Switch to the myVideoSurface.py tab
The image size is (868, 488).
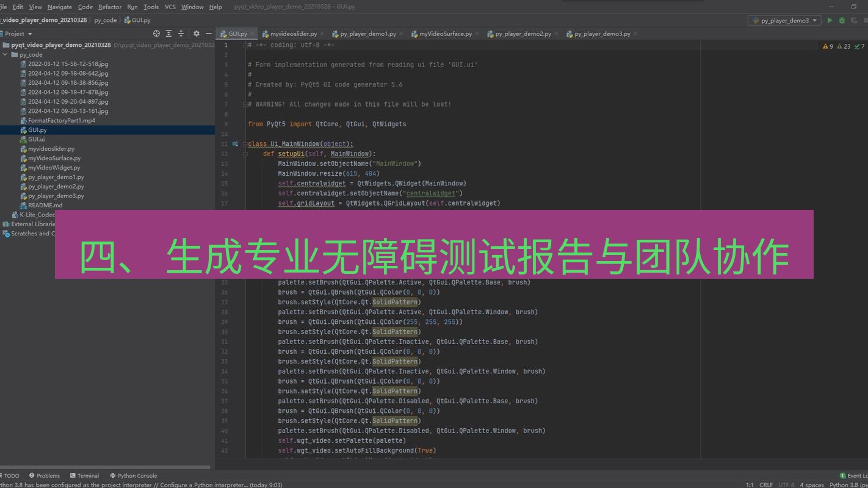point(445,34)
